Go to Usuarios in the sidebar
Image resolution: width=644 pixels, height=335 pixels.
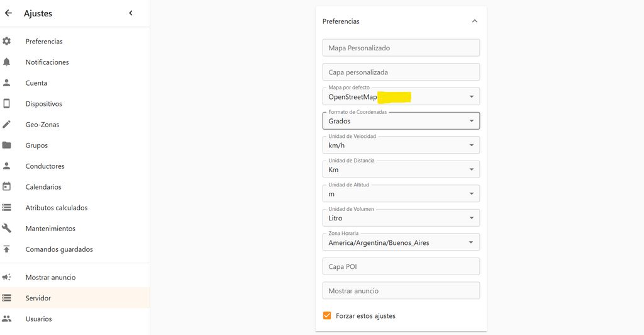pos(39,319)
